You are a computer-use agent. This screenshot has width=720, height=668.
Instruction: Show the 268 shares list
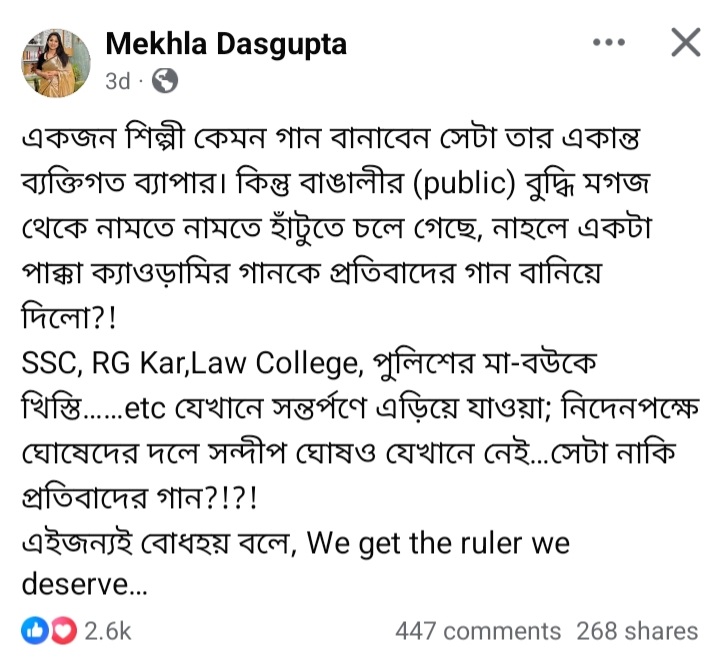click(637, 631)
